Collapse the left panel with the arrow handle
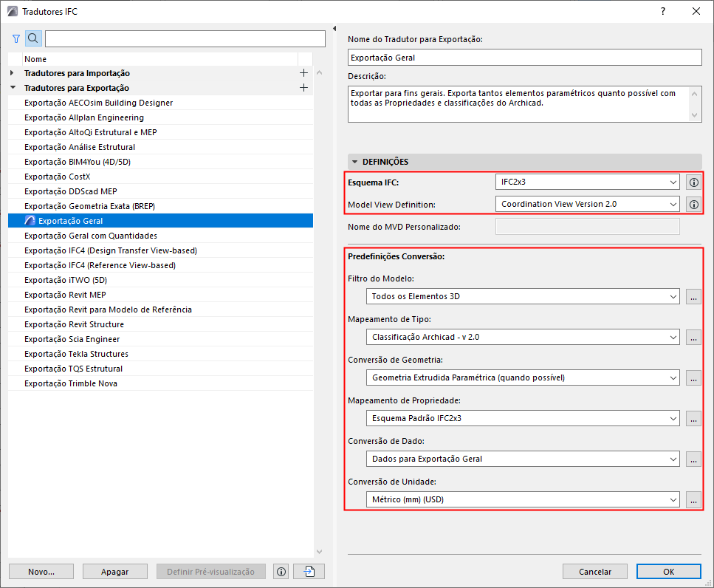The height and width of the screenshot is (588, 714). tap(334, 28)
